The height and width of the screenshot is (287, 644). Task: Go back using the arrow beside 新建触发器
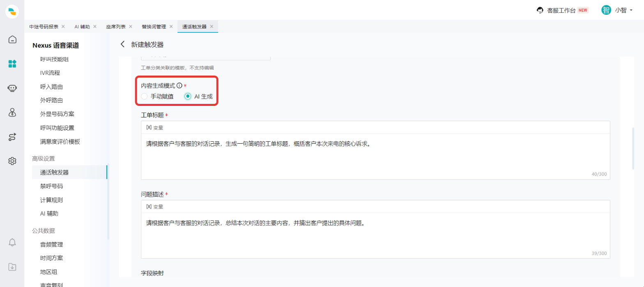coord(122,44)
